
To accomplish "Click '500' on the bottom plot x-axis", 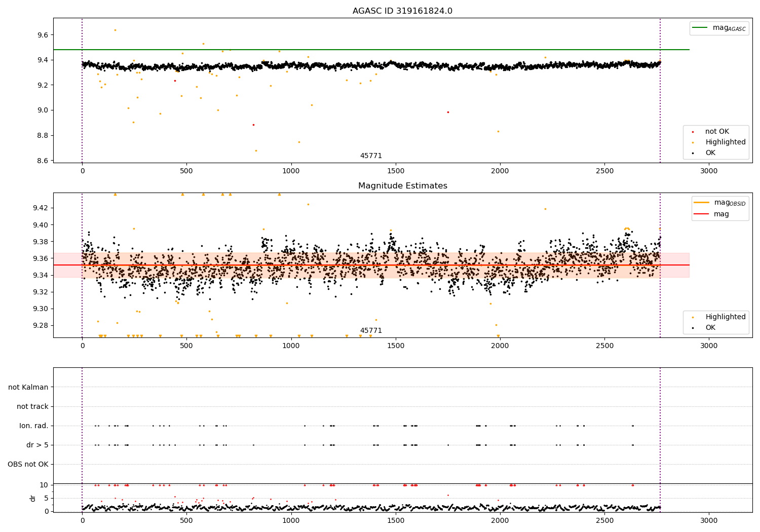I will (186, 520).
